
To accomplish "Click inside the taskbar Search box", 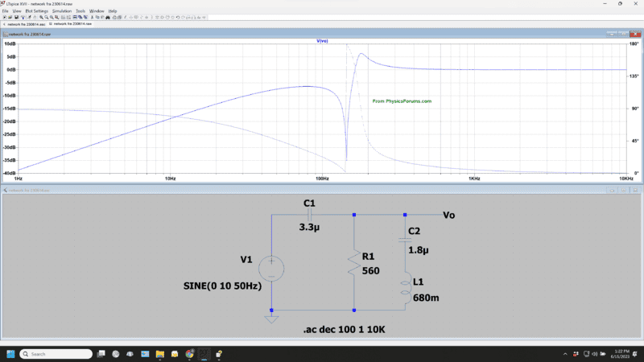I will click(x=56, y=354).
